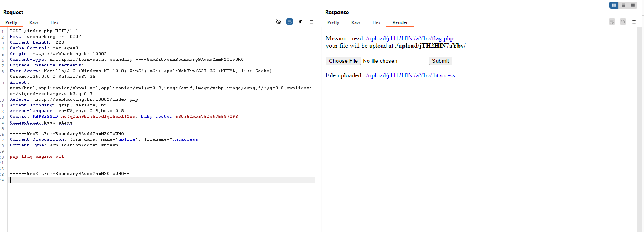Click the Accept-Encoding header line

coord(58,105)
